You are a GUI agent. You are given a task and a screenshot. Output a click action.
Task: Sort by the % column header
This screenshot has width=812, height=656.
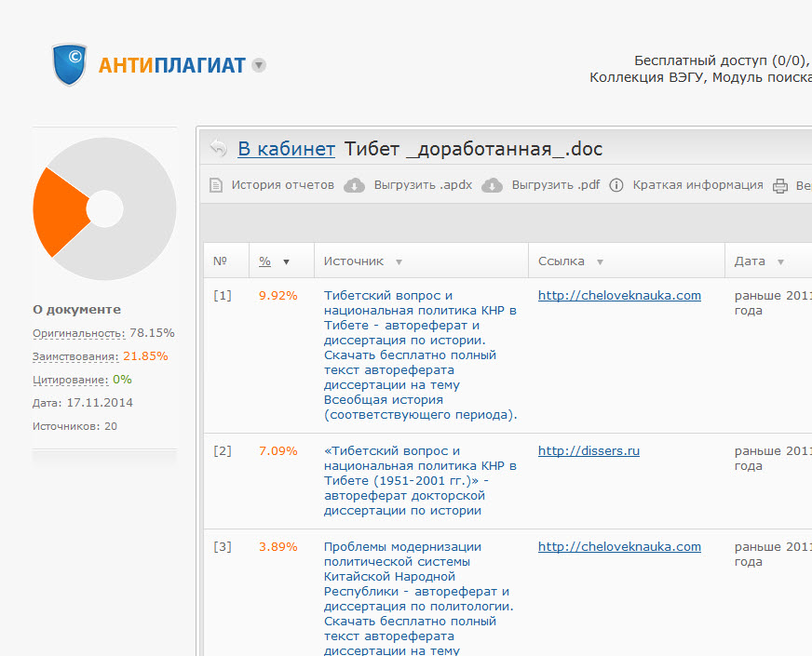coord(264,261)
